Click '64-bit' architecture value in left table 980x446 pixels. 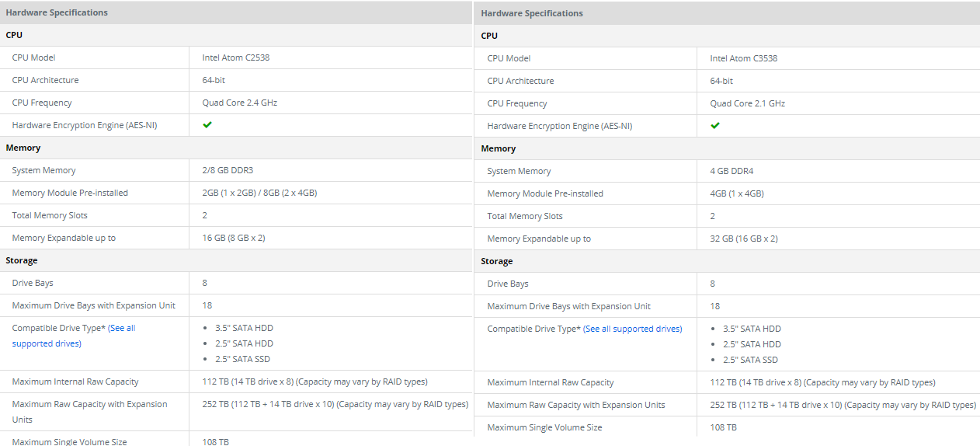214,80
